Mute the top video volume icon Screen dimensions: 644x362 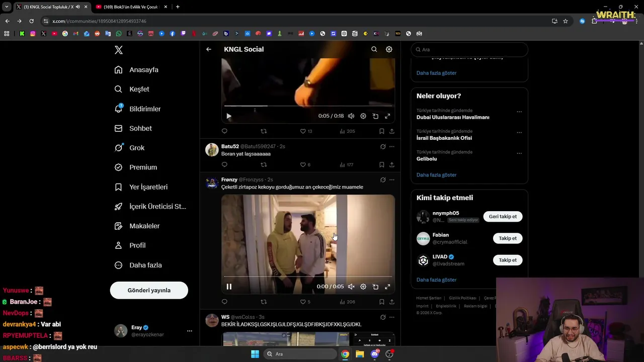[351, 116]
